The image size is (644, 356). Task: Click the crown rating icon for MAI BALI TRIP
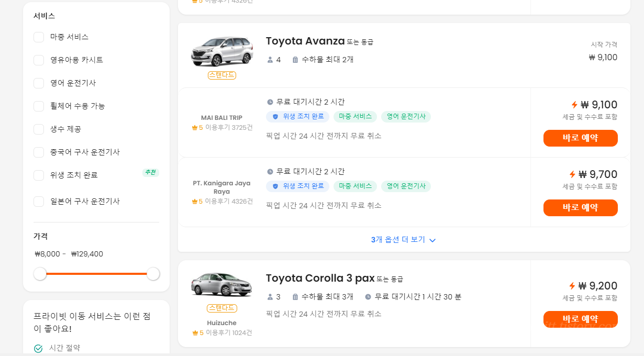[x=195, y=128]
